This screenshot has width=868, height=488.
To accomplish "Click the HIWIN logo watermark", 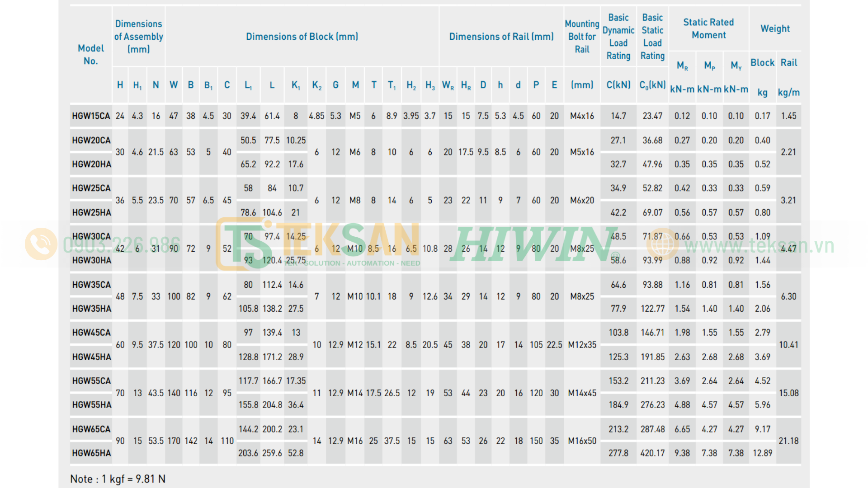I will click(x=536, y=244).
